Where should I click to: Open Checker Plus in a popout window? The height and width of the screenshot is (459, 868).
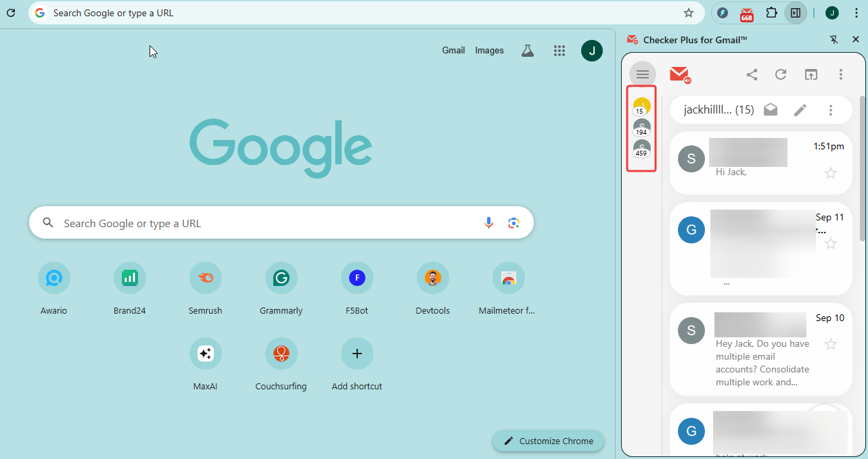[x=810, y=74]
